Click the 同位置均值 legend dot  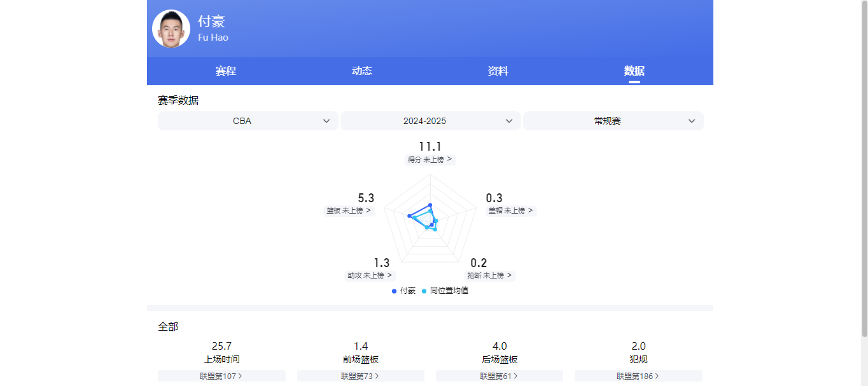[424, 291]
